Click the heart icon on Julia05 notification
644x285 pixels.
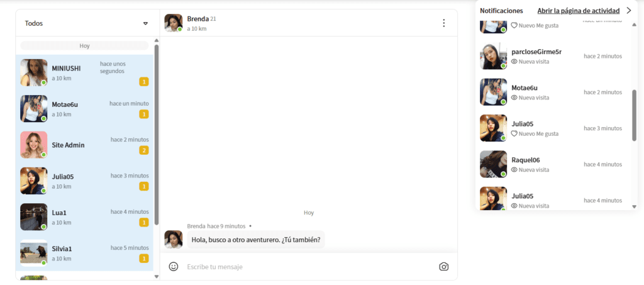tap(514, 134)
